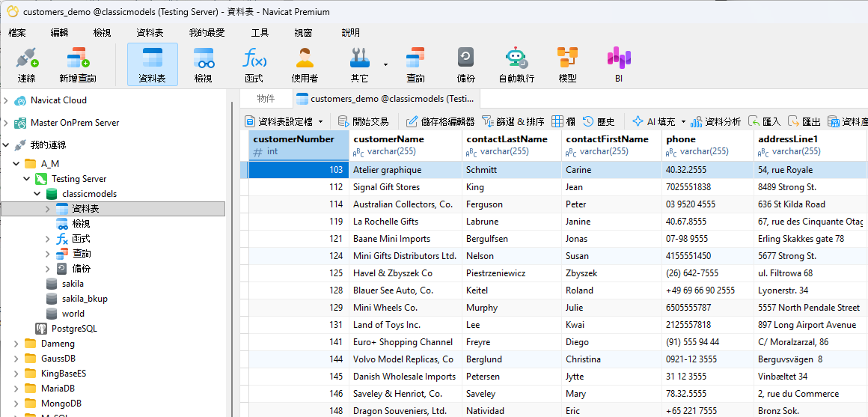Open the 備份 backup toolbar icon
Viewport: 868px width, 417px height.
point(466,64)
